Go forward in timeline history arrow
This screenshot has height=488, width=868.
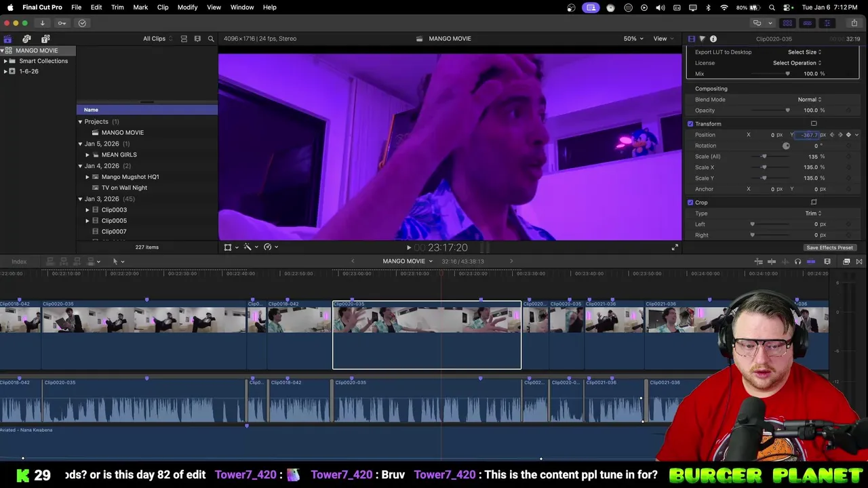click(511, 262)
